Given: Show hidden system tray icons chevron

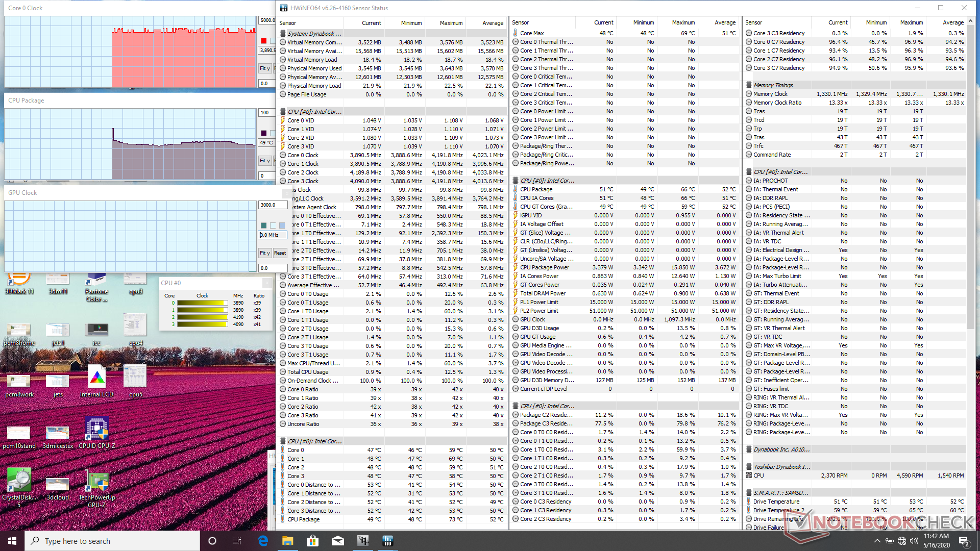Looking at the screenshot, I should click(877, 541).
